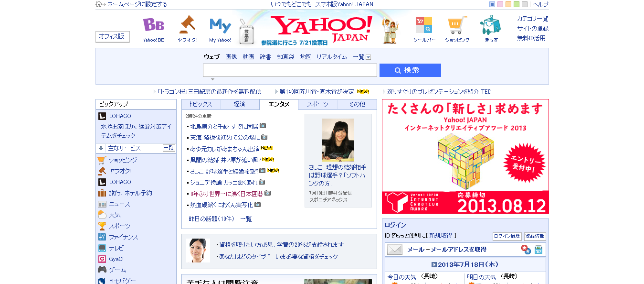Click sidebar ヤフオク! hammer icon
This screenshot has height=284, width=644.
(102, 171)
